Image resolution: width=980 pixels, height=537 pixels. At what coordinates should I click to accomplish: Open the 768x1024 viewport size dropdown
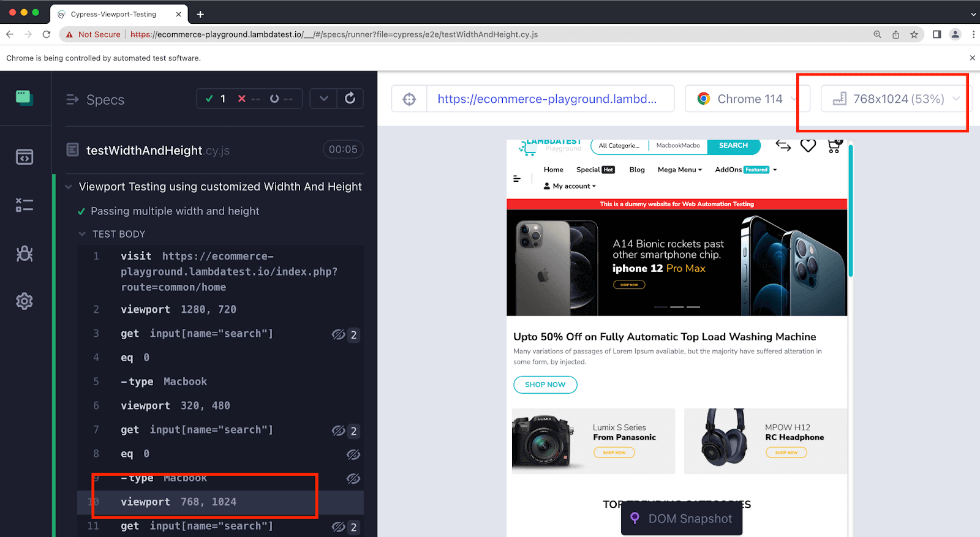[x=896, y=99]
